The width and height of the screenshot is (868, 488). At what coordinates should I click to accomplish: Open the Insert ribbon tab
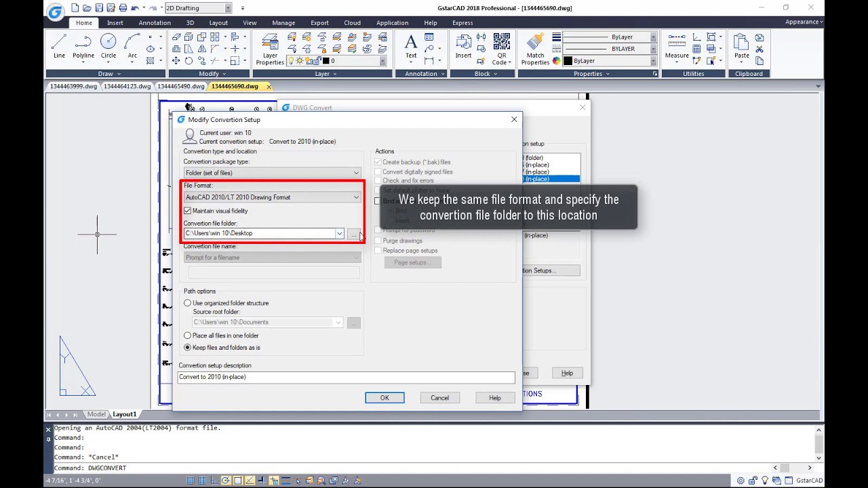tap(115, 22)
